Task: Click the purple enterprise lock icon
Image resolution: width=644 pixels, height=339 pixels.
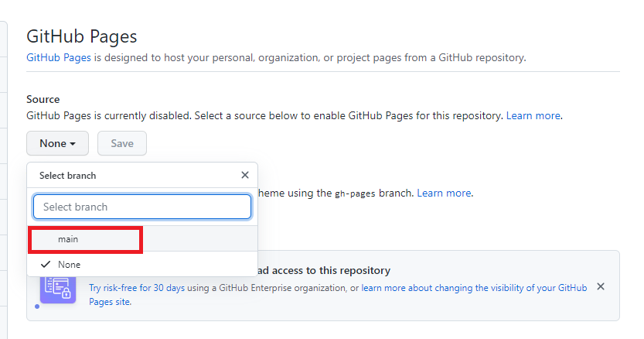Action: (58, 286)
